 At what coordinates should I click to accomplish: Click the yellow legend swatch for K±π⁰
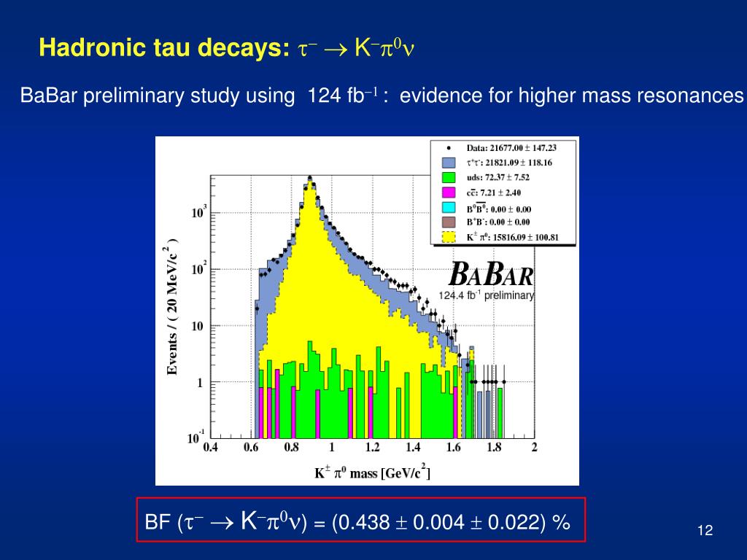(449, 237)
